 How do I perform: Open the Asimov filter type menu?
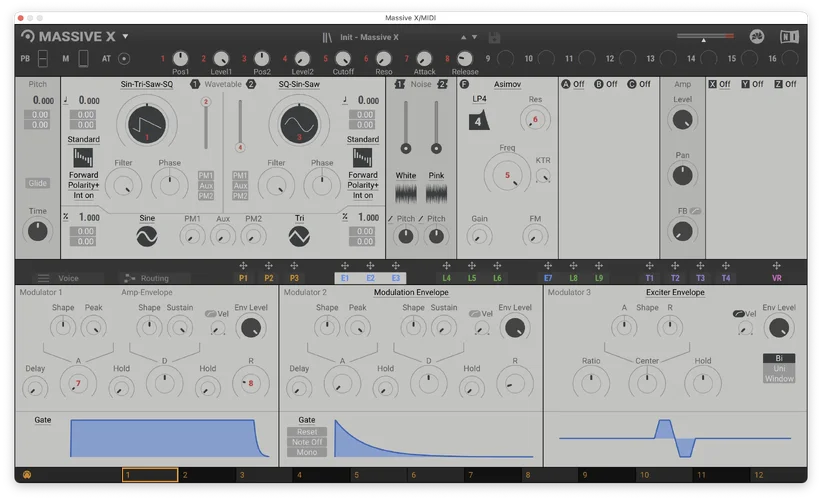[x=507, y=84]
